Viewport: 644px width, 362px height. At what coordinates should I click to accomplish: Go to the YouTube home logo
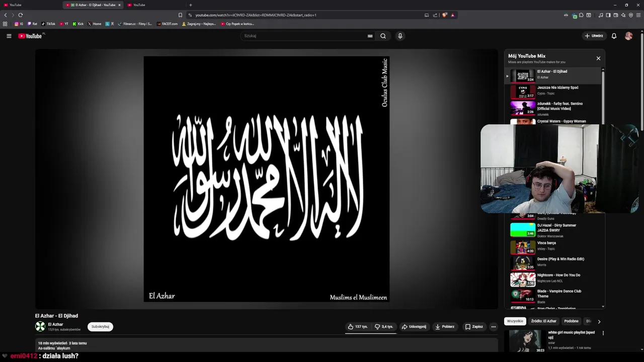(x=30, y=36)
